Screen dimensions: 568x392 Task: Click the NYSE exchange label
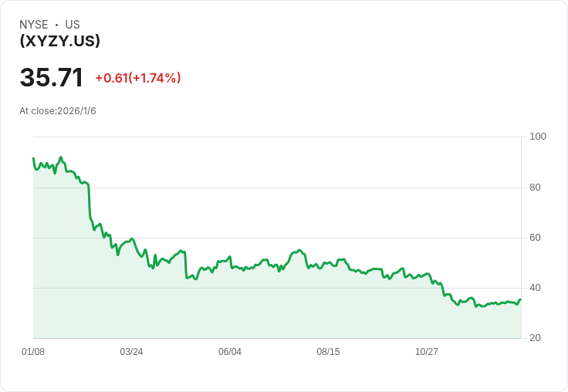point(34,25)
